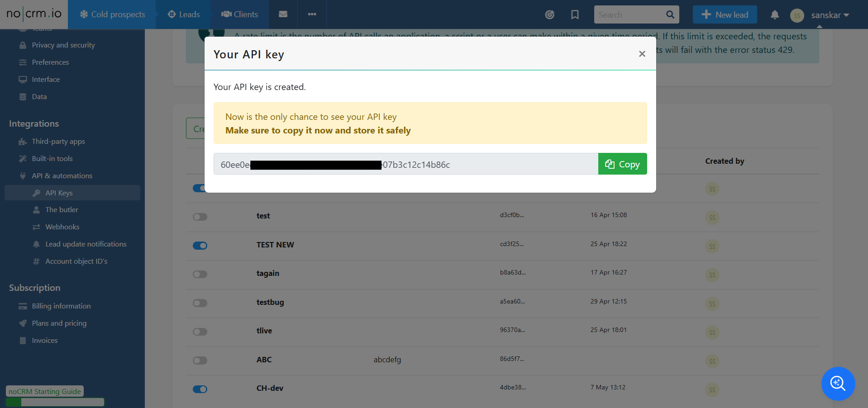Screen dimensions: 868x408
Task: Enable the test API key toggle
Action: coord(200,217)
